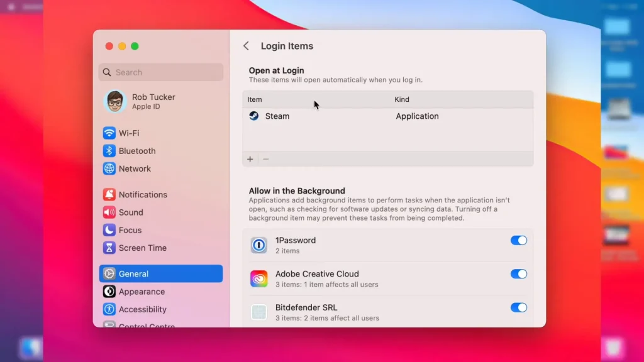This screenshot has width=644, height=362.
Task: Click the 1Password app icon
Action: (x=258, y=245)
